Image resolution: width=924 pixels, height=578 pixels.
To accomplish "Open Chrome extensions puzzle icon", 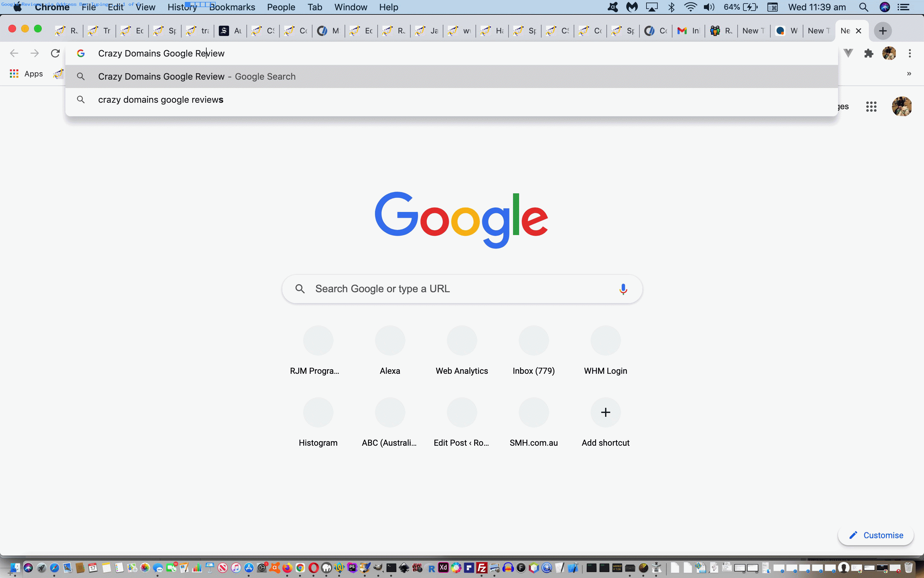I will [868, 53].
